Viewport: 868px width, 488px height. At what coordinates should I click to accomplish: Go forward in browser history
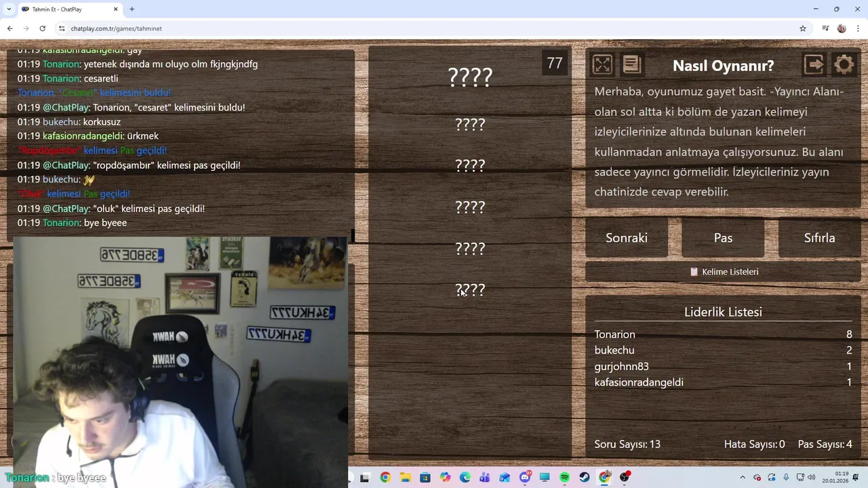click(x=26, y=28)
